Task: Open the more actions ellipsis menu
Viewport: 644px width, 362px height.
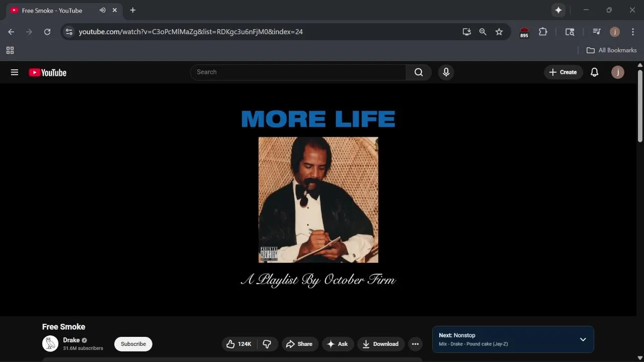Action: click(x=415, y=344)
